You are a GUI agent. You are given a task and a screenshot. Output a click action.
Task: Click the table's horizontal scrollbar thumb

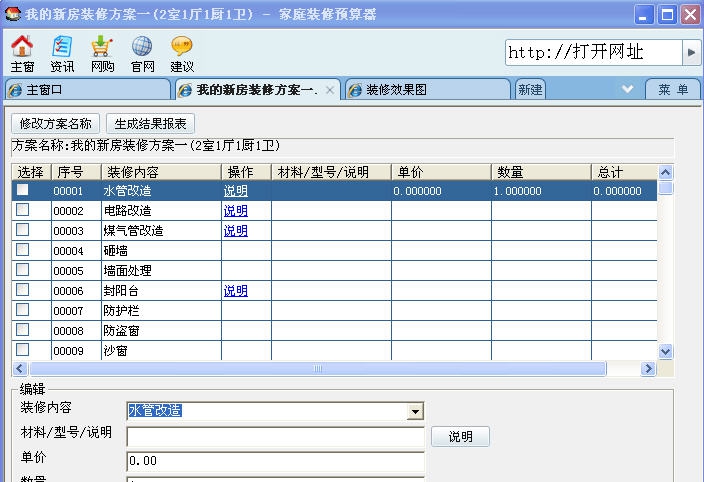pyautogui.click(x=317, y=368)
